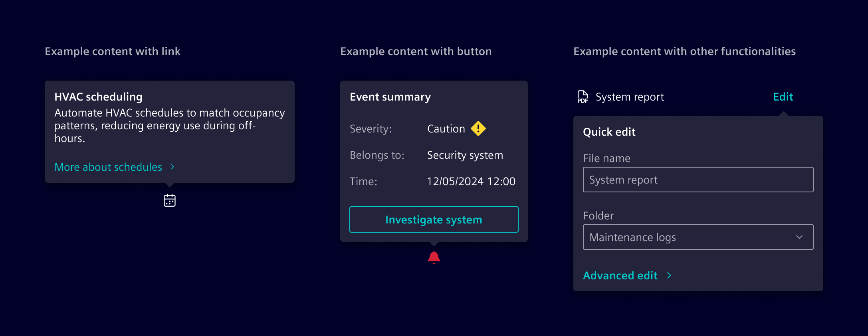
Task: Click the arrow beside Advanced edit
Action: coord(669,275)
